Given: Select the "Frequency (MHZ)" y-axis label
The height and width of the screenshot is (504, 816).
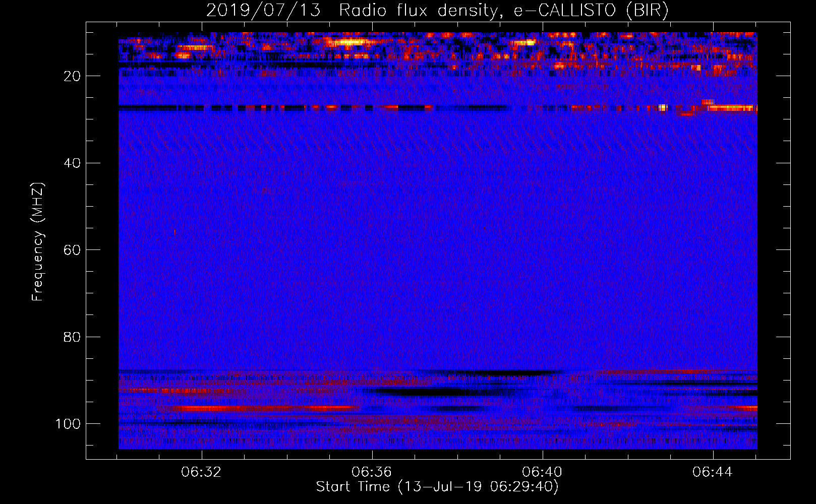Looking at the screenshot, I should (x=38, y=241).
